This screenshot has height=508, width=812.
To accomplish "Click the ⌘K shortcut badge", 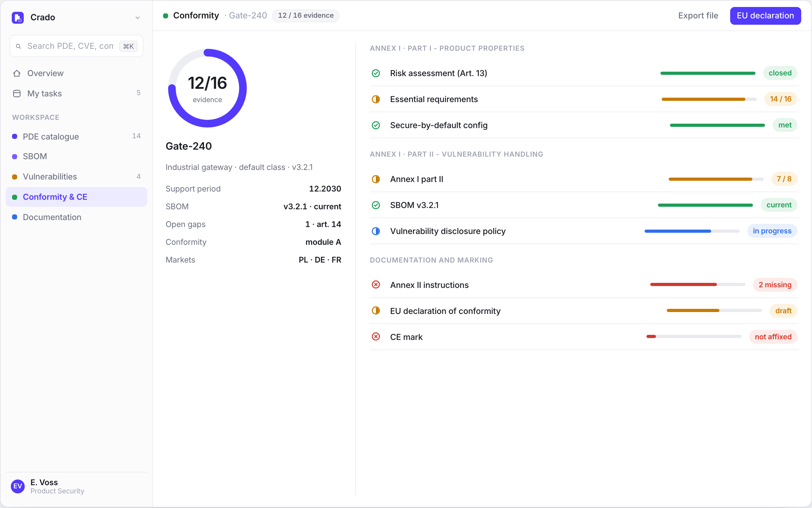I will click(128, 46).
